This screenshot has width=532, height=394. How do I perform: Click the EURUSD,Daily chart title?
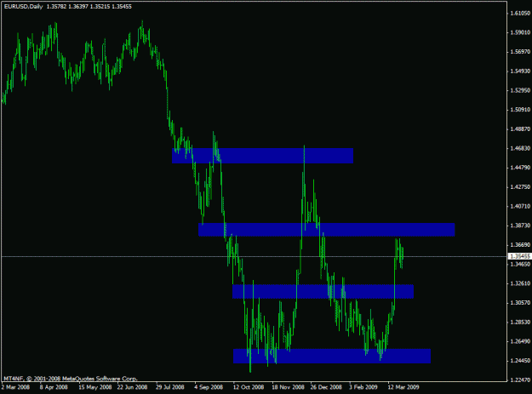point(23,7)
